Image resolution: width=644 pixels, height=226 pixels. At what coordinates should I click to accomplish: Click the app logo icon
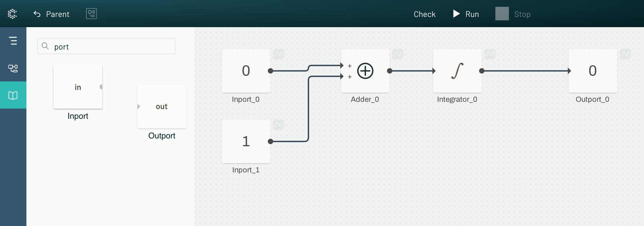(x=13, y=14)
